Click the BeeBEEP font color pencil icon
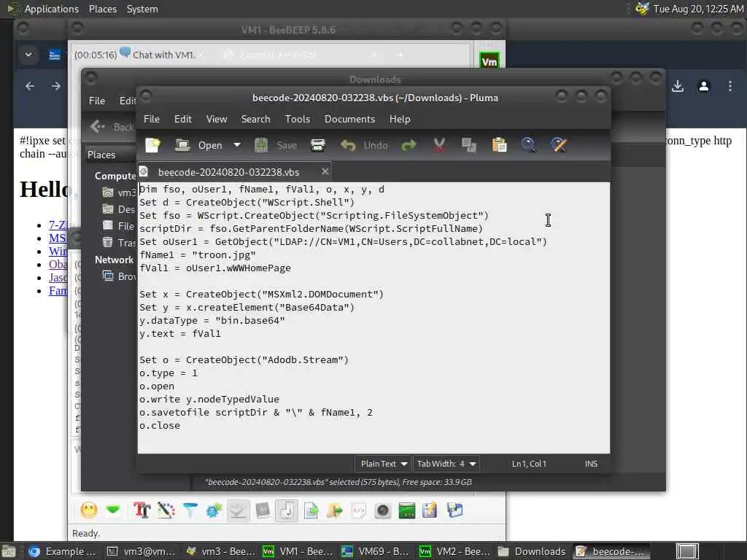The image size is (747, 560). pos(166,510)
